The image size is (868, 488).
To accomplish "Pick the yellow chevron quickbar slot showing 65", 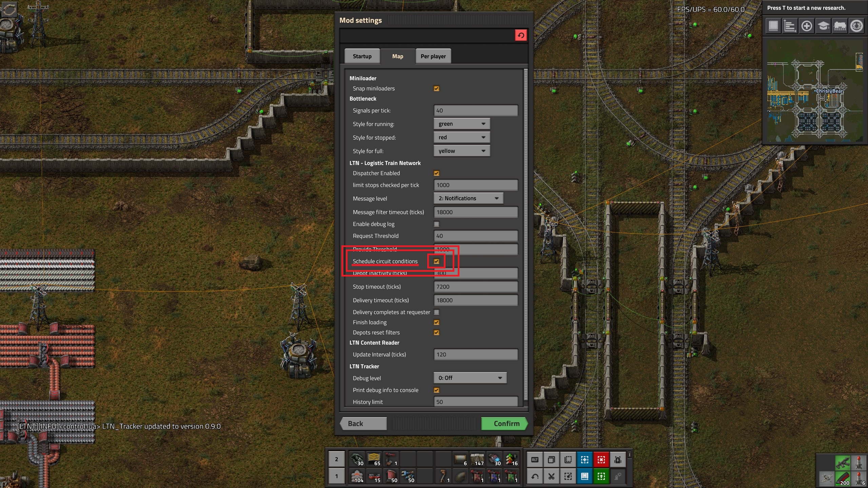I will pos(374,460).
